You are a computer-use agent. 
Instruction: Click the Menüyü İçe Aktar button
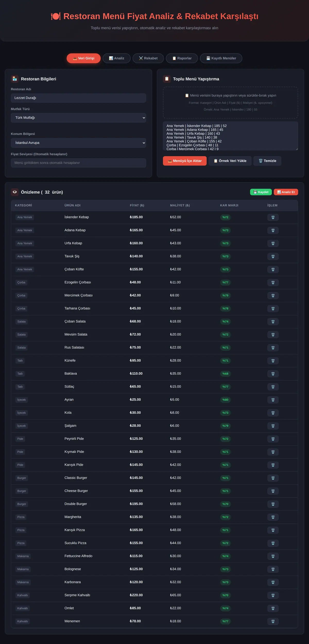click(185, 161)
